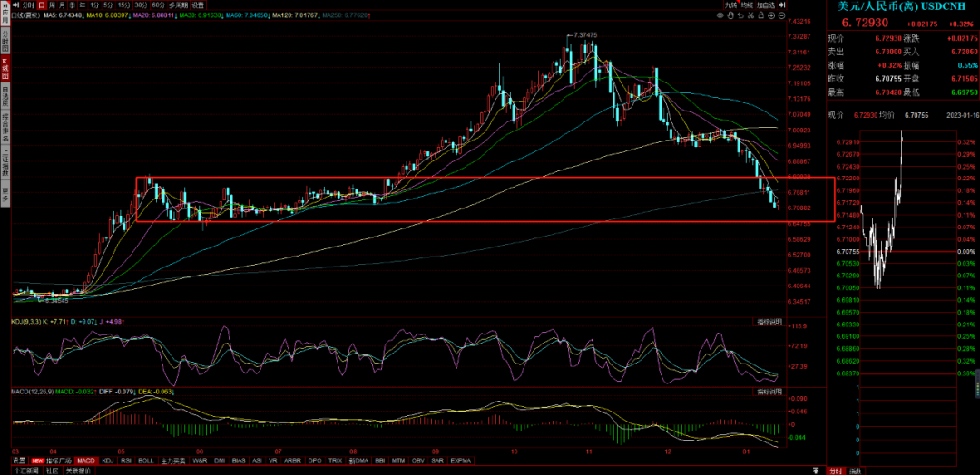
Task: Select the OBV indicator tab
Action: pos(418,460)
